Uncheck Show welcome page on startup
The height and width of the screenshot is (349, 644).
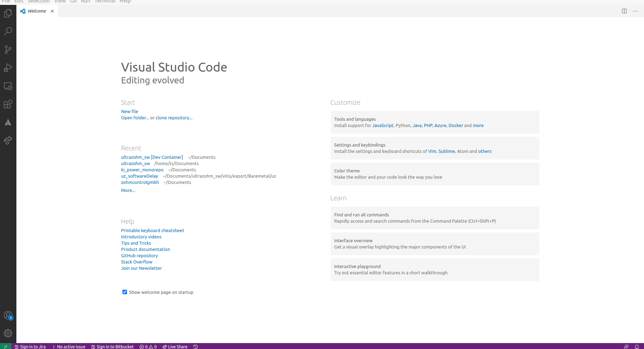pos(125,292)
